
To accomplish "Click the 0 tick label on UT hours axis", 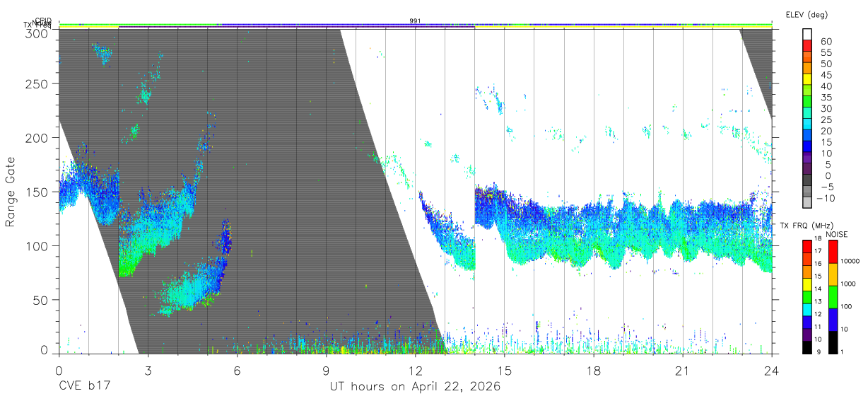I will point(59,371).
